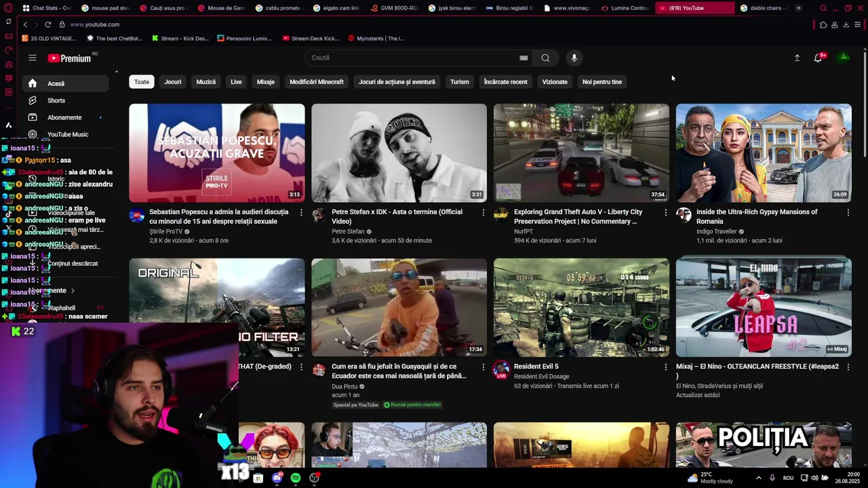Open options menu for Guayaquil video
The image size is (868, 488).
click(x=484, y=367)
